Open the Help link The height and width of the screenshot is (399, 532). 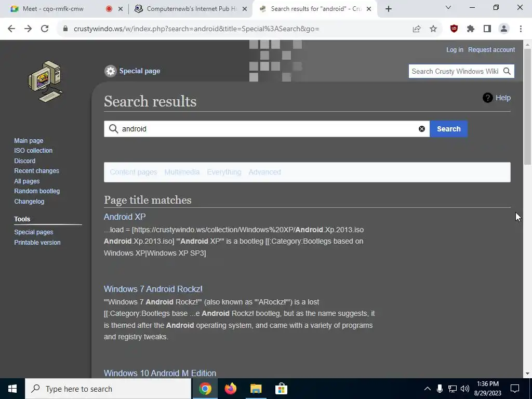pyautogui.click(x=503, y=98)
